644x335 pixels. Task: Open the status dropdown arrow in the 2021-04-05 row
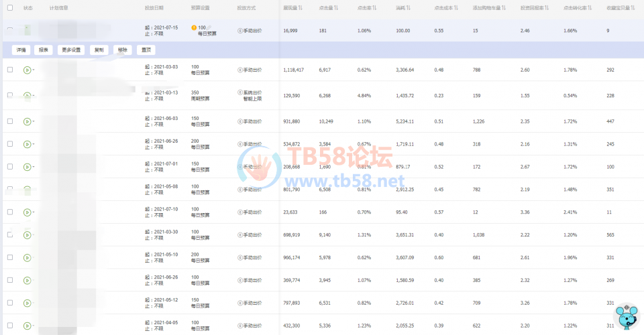[34, 326]
